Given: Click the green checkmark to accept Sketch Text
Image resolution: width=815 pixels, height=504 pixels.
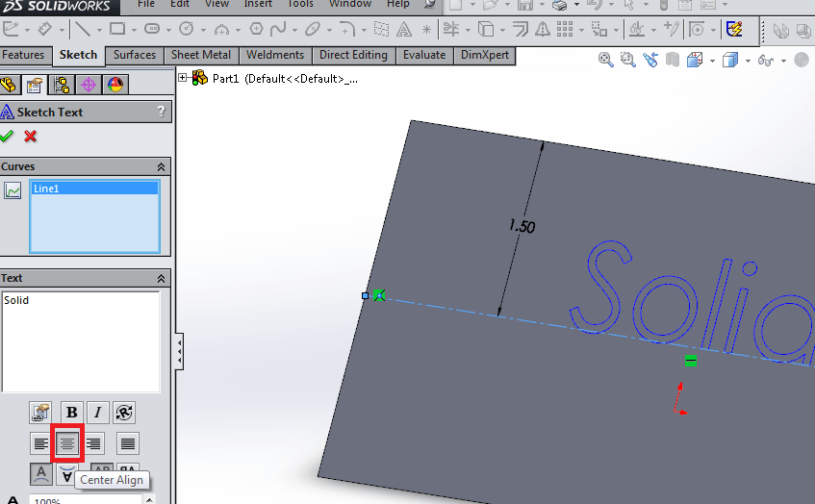Looking at the screenshot, I should tap(8, 136).
